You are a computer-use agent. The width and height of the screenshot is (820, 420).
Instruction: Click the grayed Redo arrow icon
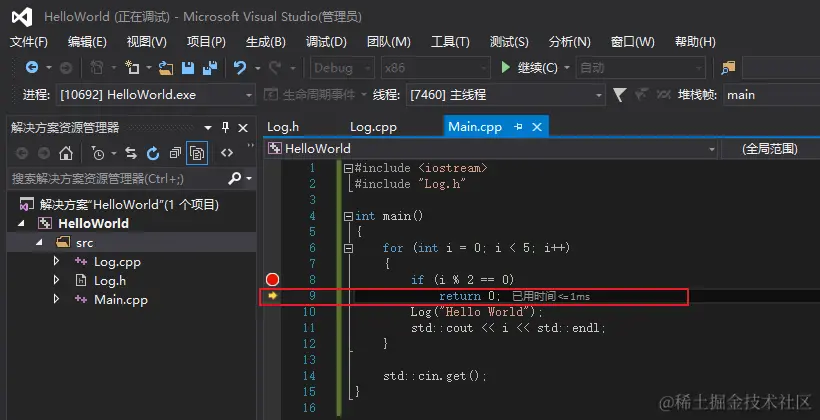click(275, 67)
